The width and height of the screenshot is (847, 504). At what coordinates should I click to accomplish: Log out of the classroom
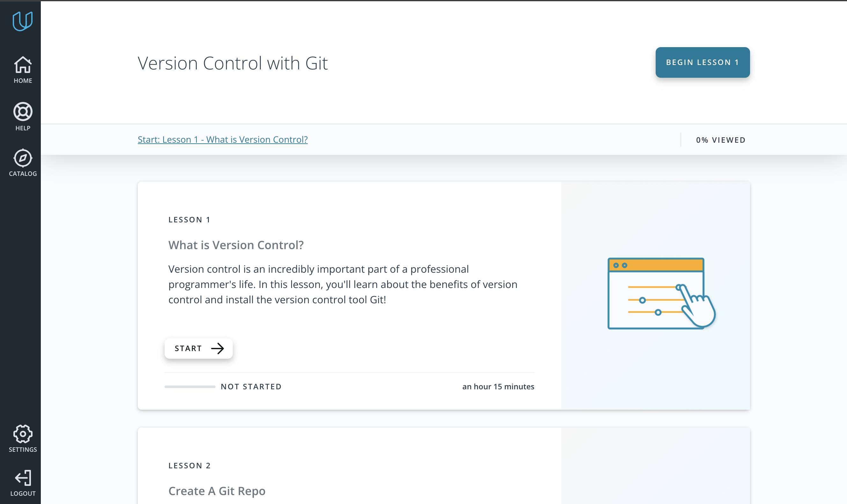click(22, 483)
